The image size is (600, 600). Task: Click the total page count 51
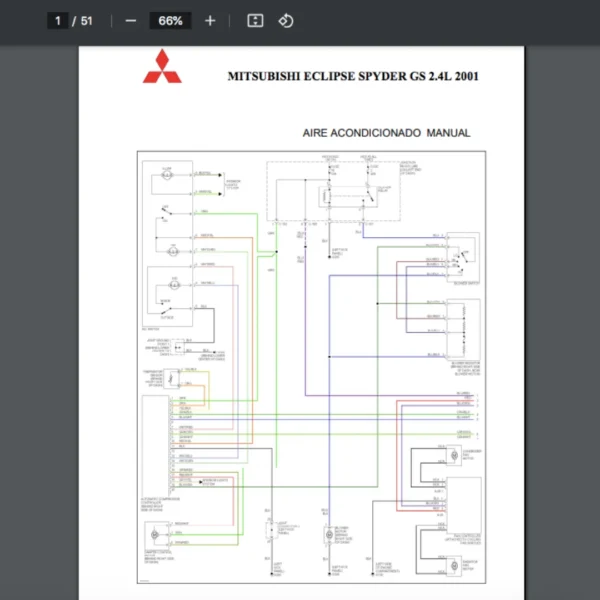click(90, 21)
